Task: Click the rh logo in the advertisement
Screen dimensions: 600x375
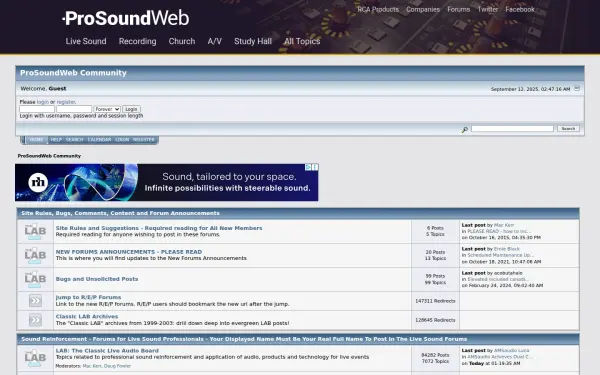Action: point(38,183)
